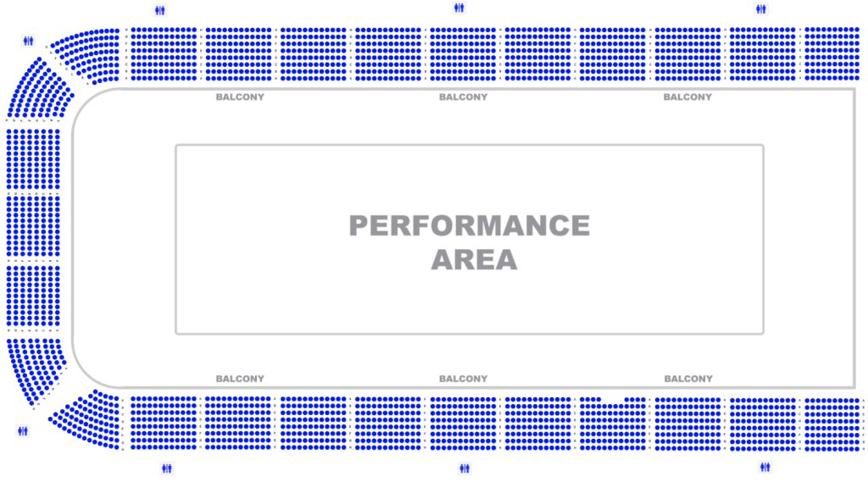The image size is (868, 482).
Task: Click the restroom icon above the top-right seating blocks
Action: pos(761,8)
